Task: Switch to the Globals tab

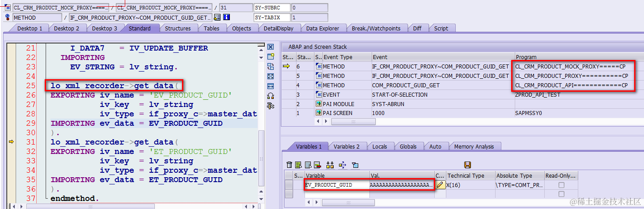Action: coord(408,146)
